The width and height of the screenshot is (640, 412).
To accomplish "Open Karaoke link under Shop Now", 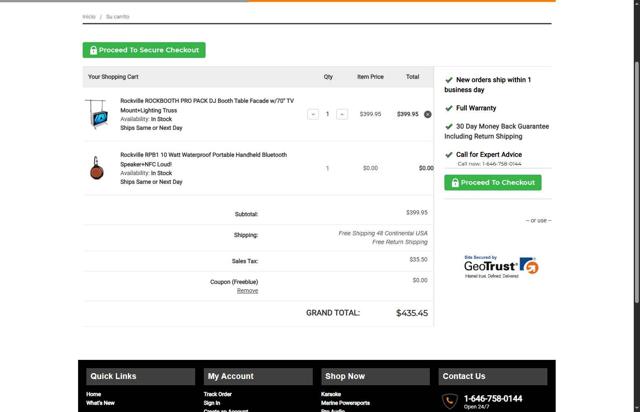I will (x=331, y=394).
